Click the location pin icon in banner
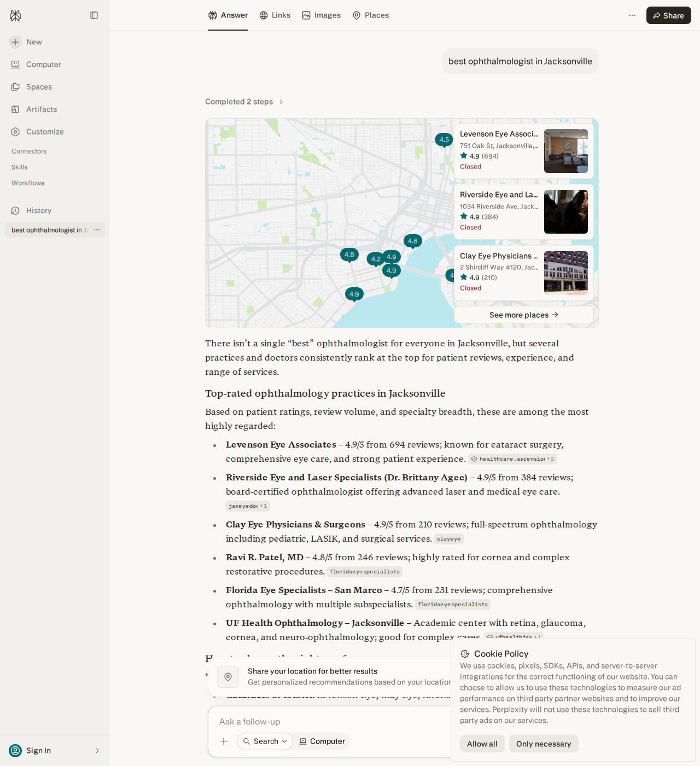The height and width of the screenshot is (766, 700). tap(228, 677)
